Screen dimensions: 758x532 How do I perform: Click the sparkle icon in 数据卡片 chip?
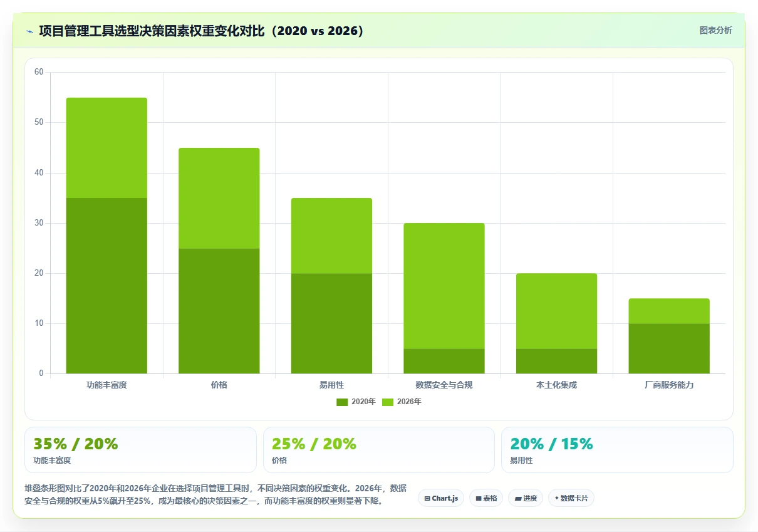(x=556, y=498)
